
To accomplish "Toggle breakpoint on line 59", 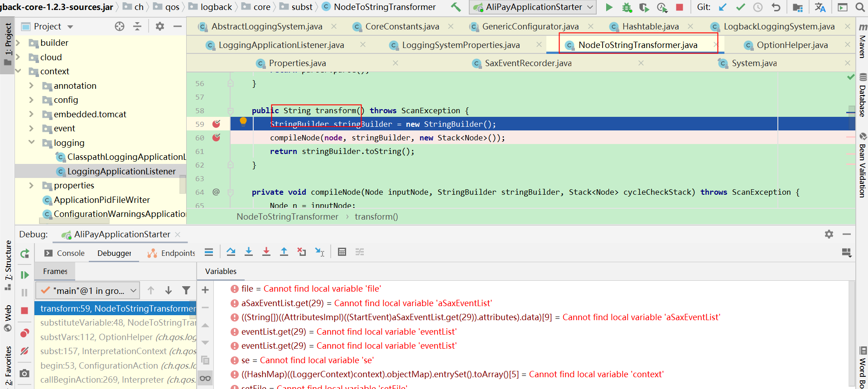I will click(217, 124).
